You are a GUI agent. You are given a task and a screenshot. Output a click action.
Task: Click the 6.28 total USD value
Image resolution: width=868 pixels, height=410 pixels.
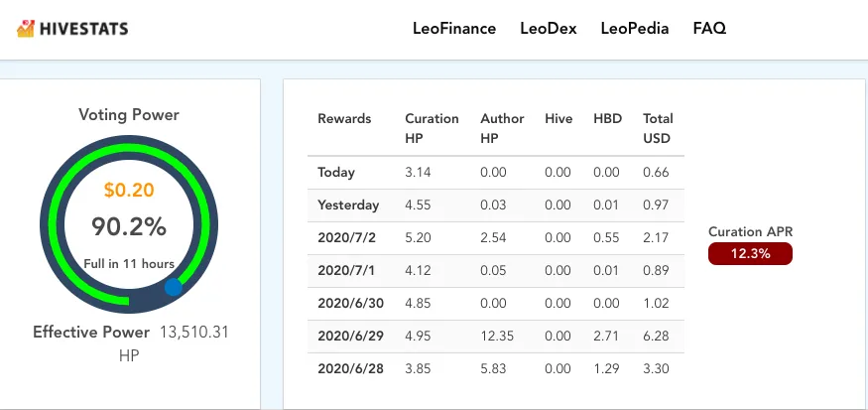tap(656, 336)
